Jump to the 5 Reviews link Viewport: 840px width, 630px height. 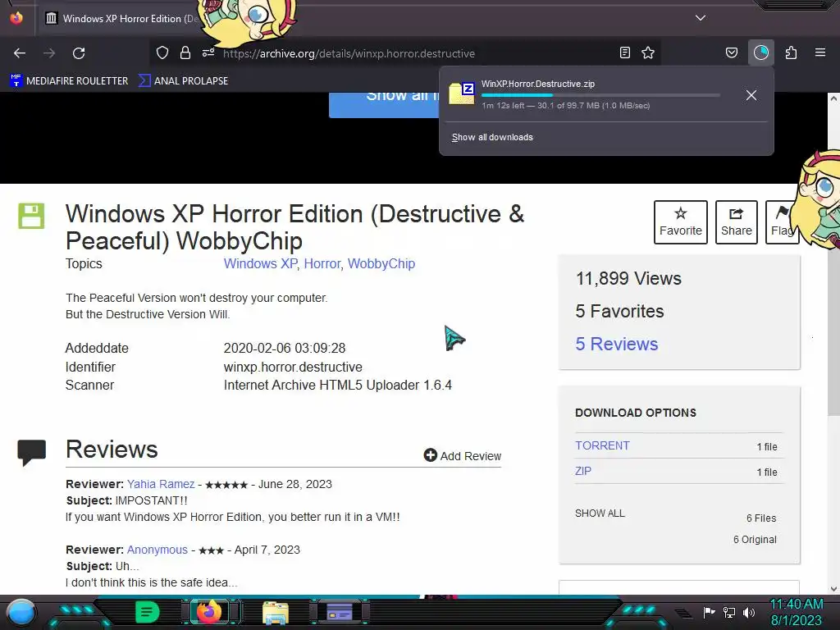pos(616,344)
